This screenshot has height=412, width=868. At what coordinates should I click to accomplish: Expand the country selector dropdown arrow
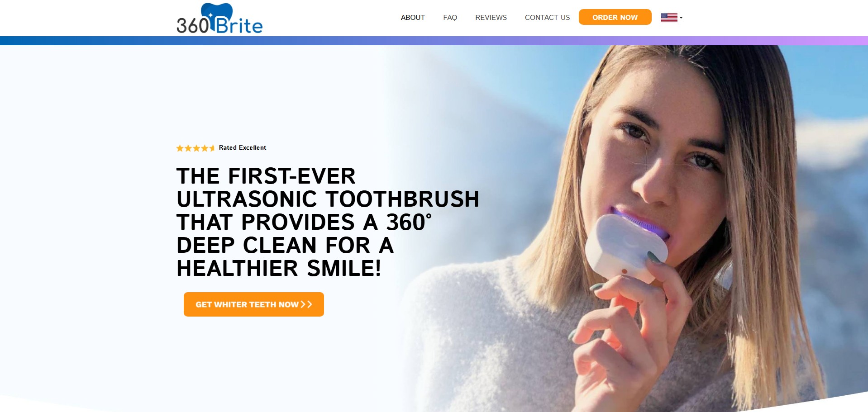[681, 18]
